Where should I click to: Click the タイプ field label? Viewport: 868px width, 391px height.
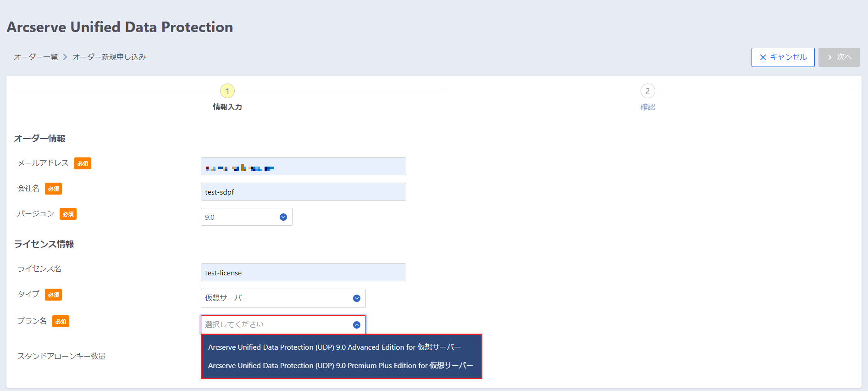coord(28,294)
